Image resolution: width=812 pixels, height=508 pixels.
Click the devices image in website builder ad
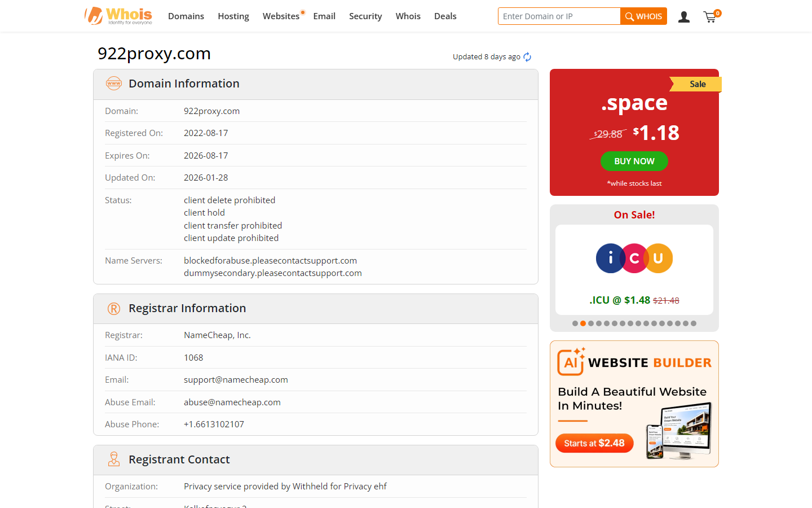[x=679, y=431]
